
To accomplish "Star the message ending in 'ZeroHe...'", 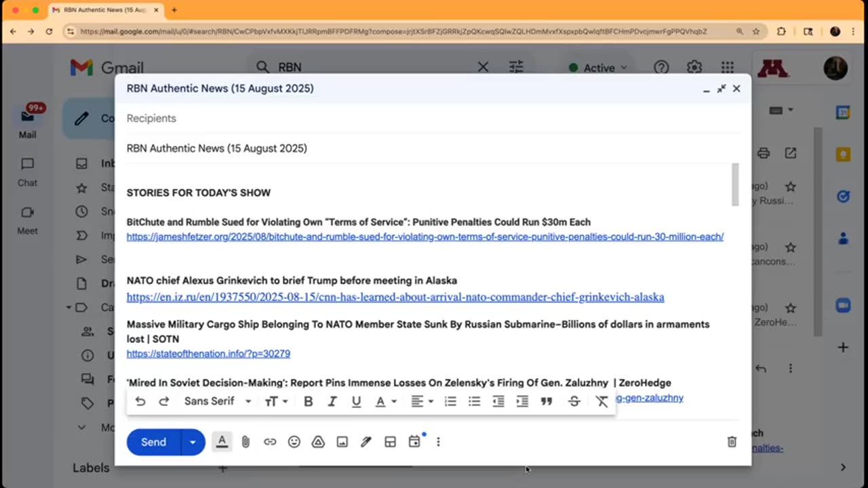I will pos(790,308).
